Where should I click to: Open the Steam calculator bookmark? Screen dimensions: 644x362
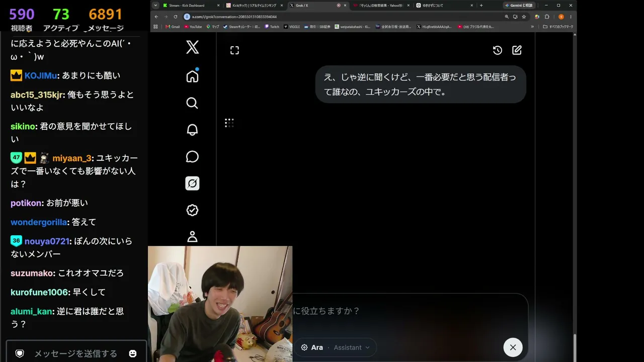tap(242, 27)
